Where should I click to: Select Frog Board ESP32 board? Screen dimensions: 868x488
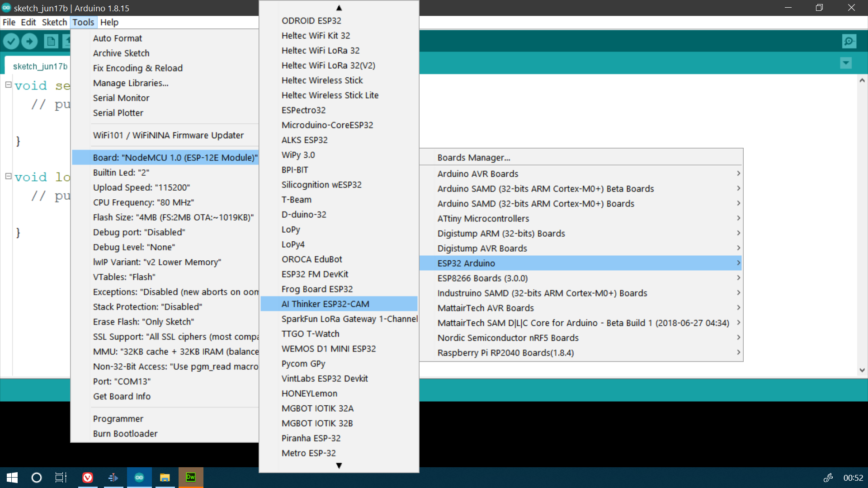click(x=339, y=289)
